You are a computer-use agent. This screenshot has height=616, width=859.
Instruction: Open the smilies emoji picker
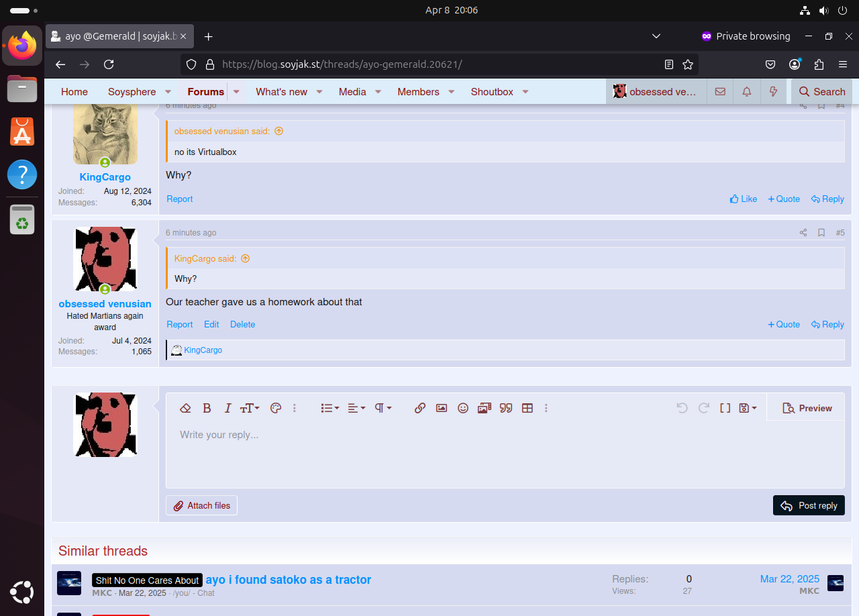point(463,408)
